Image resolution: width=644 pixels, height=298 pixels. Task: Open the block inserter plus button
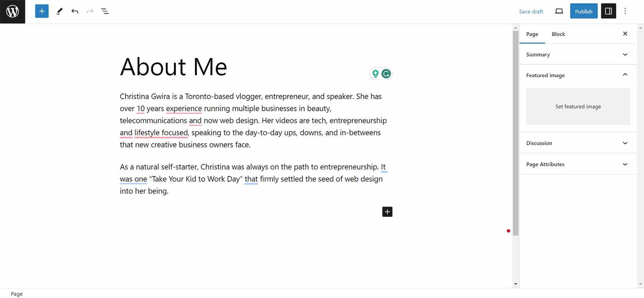42,11
